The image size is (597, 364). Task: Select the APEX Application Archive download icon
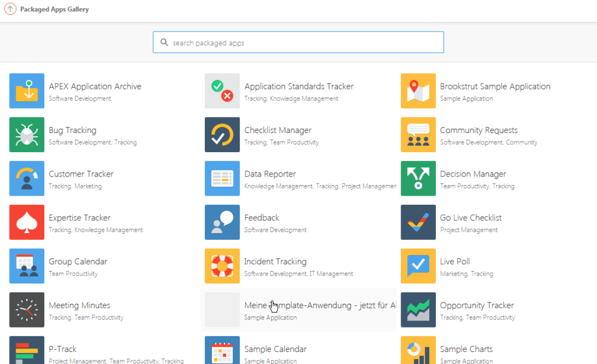pos(26,91)
